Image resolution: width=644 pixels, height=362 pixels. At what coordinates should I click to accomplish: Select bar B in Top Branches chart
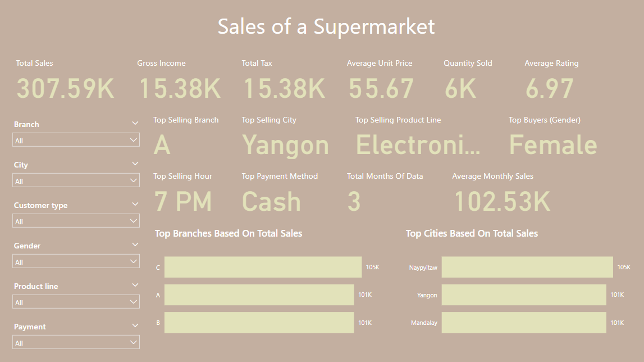click(258, 322)
